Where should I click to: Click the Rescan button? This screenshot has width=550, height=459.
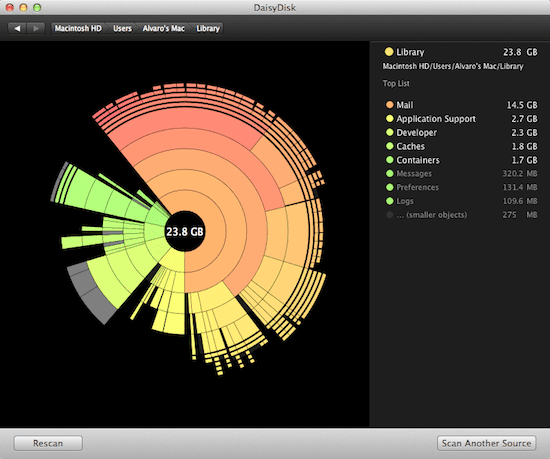click(48, 443)
